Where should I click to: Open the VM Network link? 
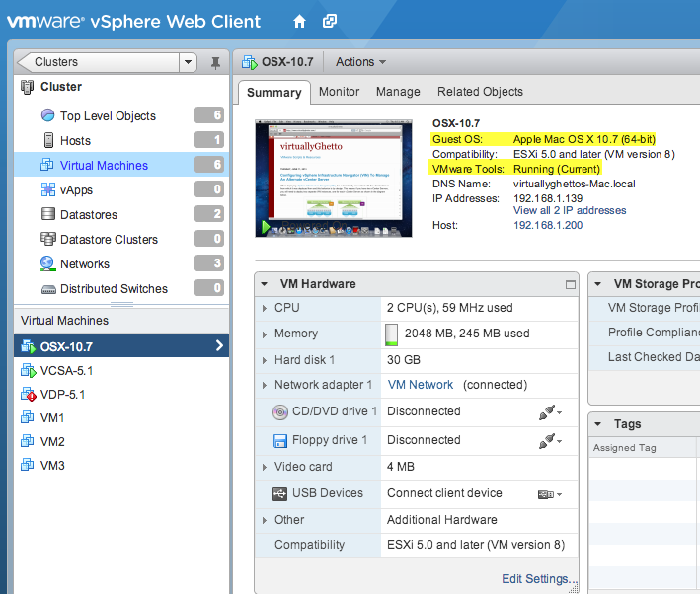420,385
